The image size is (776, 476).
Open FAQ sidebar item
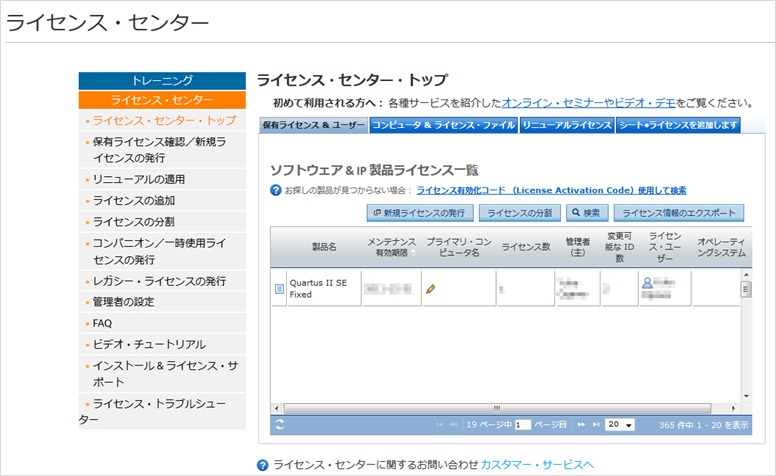click(162, 323)
